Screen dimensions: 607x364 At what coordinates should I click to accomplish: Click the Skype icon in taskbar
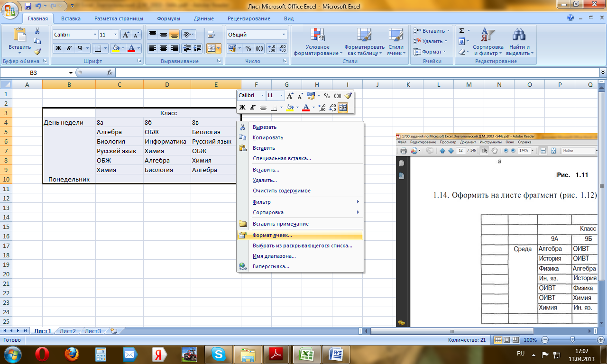219,354
